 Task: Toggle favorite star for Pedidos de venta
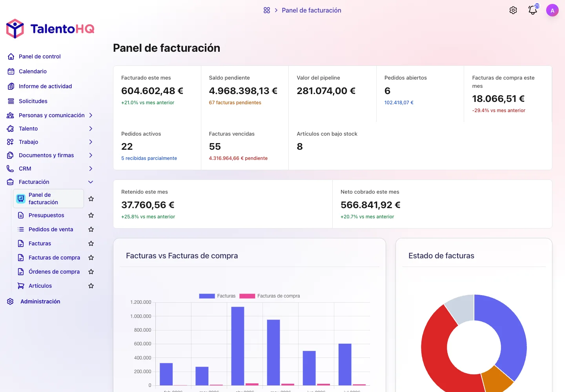pyautogui.click(x=91, y=229)
